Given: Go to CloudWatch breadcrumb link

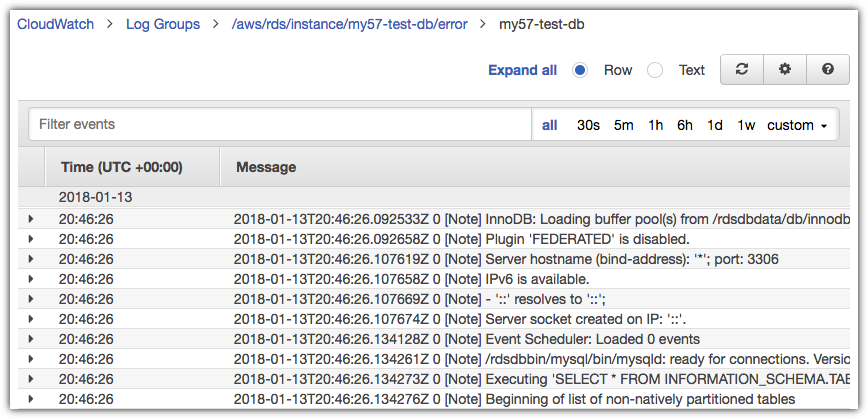Looking at the screenshot, I should tap(55, 24).
